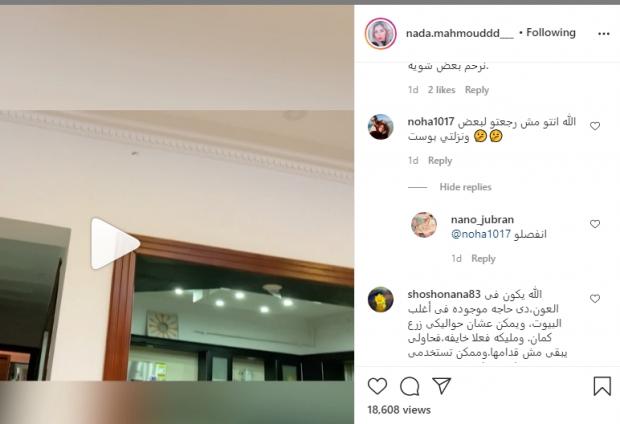Viewport: 620px width, 424px height.
Task: Like noha1017's comment
Action: [595, 126]
